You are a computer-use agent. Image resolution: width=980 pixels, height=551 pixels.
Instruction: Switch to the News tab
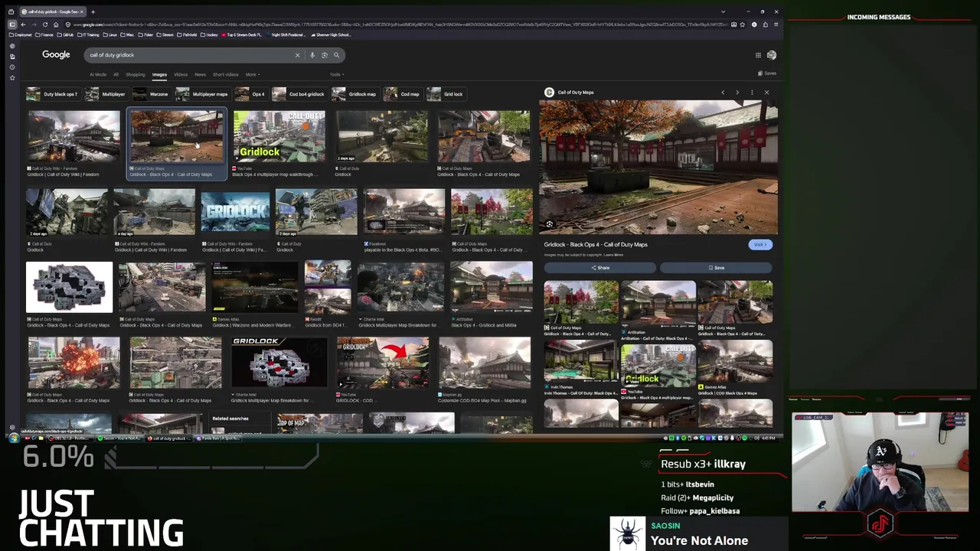[x=200, y=74]
